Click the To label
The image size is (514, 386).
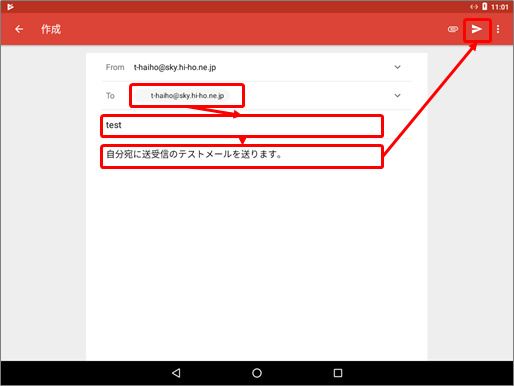110,96
